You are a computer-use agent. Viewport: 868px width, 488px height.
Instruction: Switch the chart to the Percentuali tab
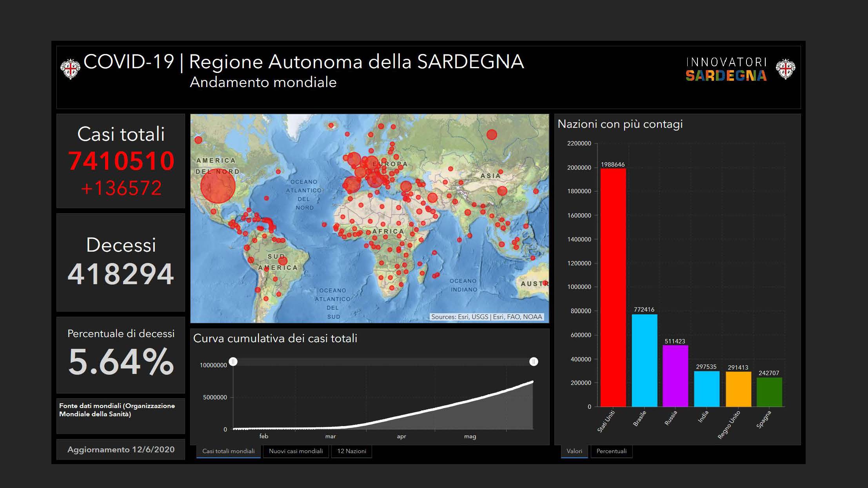point(611,451)
